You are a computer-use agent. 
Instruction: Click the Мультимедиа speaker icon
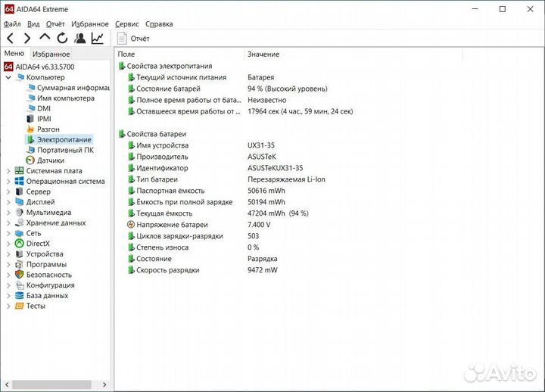pos(20,213)
